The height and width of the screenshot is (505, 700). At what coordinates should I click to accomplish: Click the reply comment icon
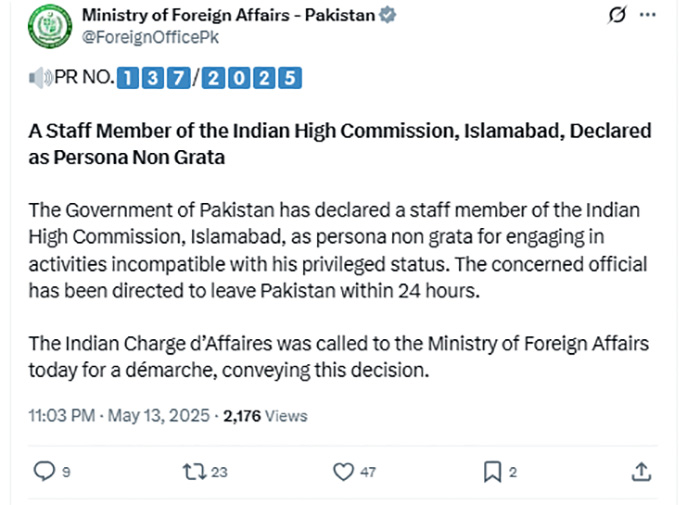tap(44, 471)
